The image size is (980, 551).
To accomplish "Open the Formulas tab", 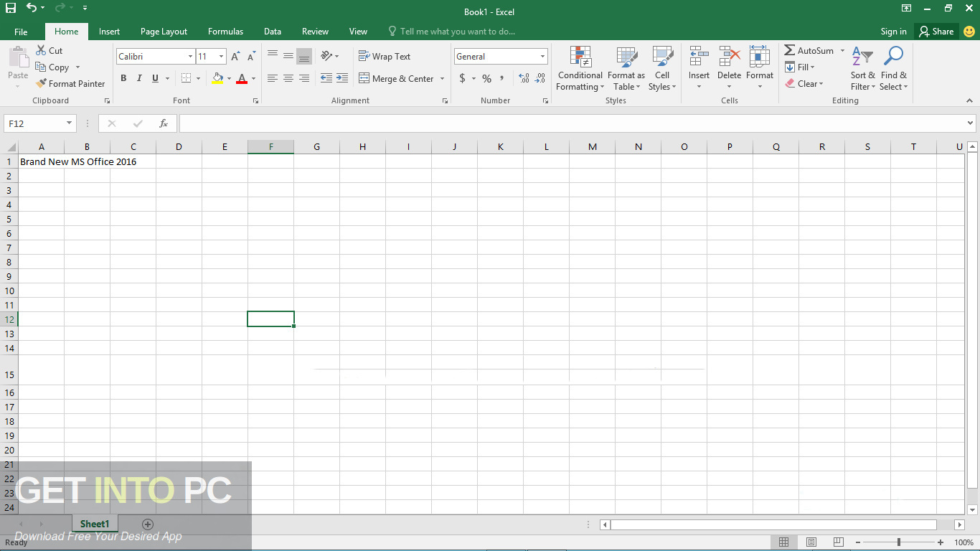I will 225,32.
